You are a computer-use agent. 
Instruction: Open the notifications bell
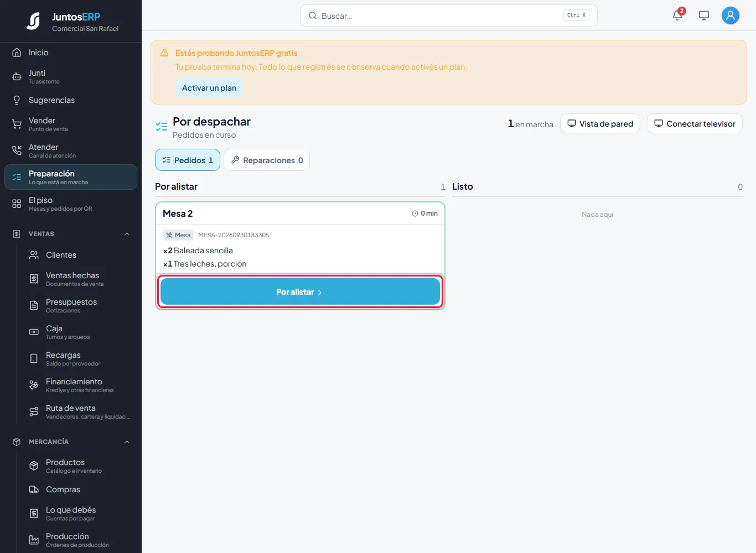(677, 15)
